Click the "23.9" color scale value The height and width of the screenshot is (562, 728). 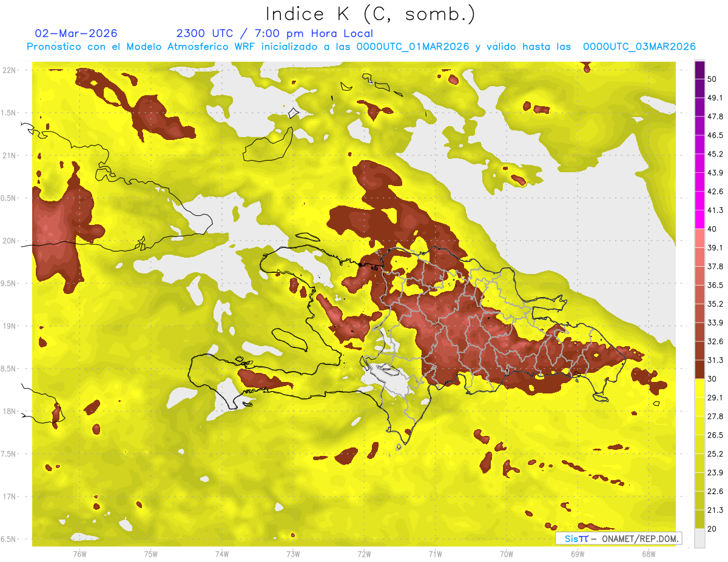tap(715, 472)
